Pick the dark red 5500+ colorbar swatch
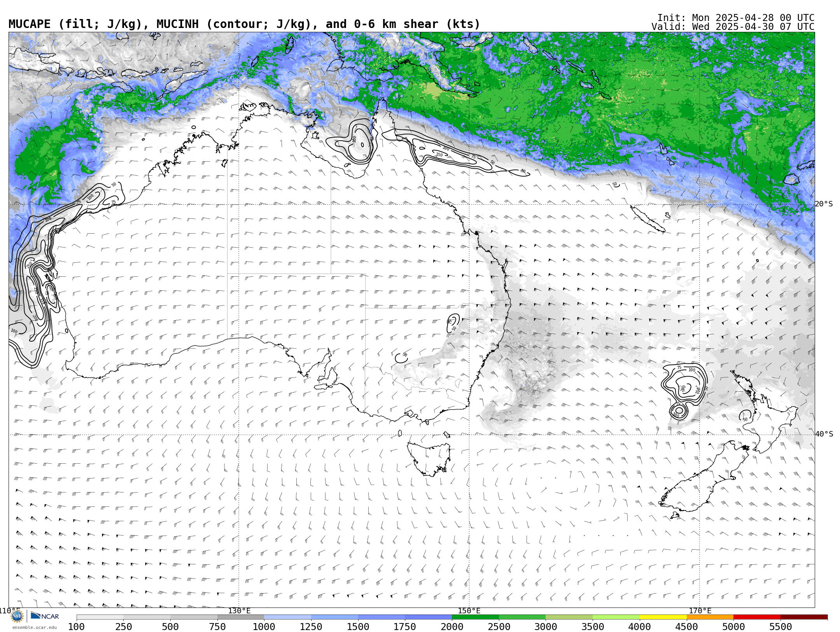This screenshot has width=840, height=632. (804, 617)
